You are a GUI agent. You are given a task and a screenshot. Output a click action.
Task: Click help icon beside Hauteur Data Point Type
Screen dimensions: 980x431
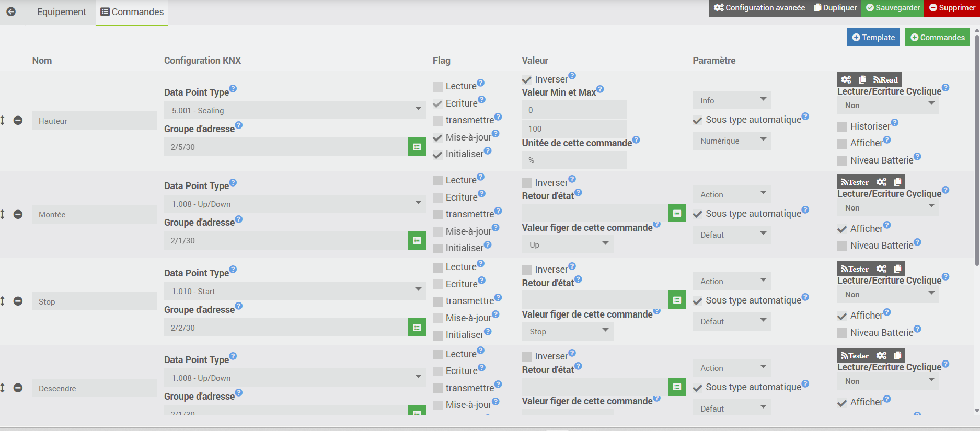[x=233, y=88]
